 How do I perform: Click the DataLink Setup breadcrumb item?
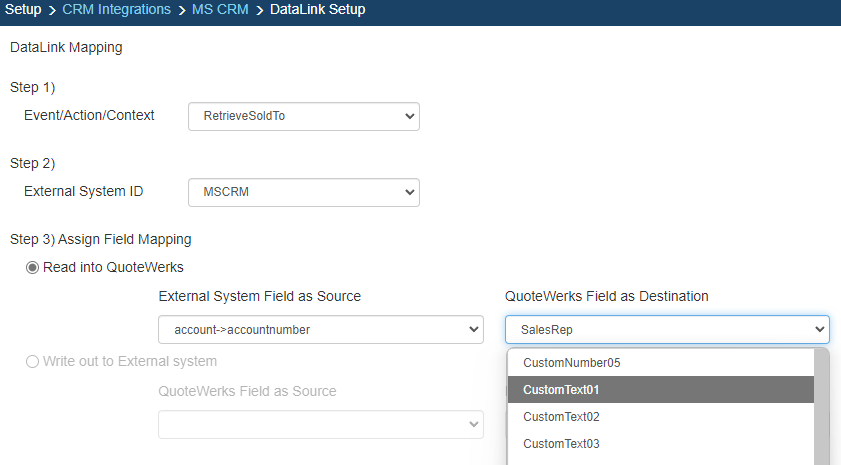tap(317, 10)
